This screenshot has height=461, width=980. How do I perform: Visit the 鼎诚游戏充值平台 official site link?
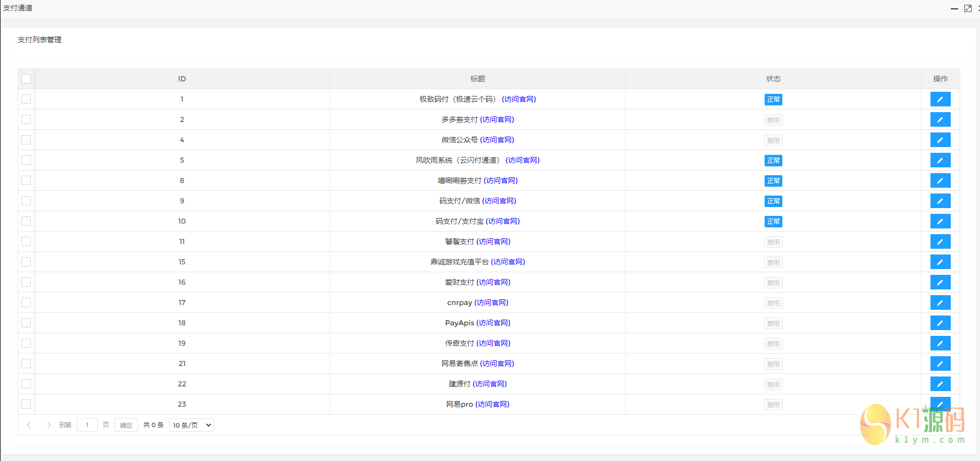(x=508, y=262)
